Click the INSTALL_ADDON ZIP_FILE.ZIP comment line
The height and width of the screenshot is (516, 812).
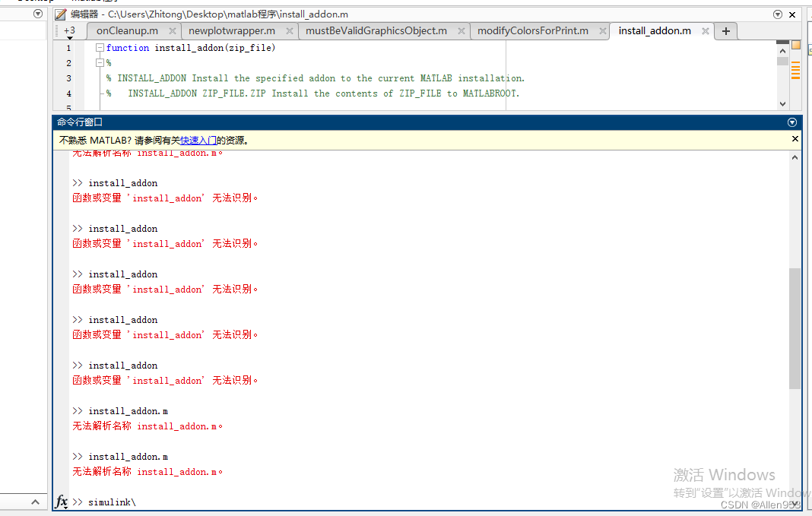click(x=312, y=93)
